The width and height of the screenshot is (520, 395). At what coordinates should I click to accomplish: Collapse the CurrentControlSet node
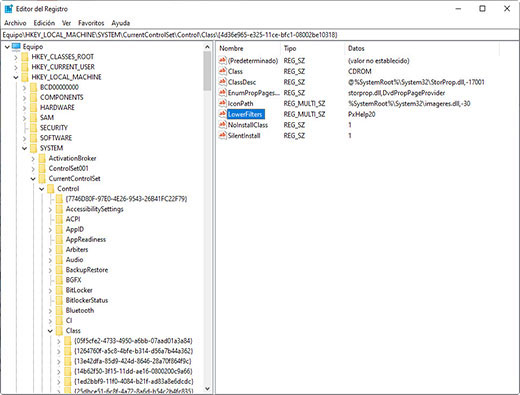coord(33,179)
